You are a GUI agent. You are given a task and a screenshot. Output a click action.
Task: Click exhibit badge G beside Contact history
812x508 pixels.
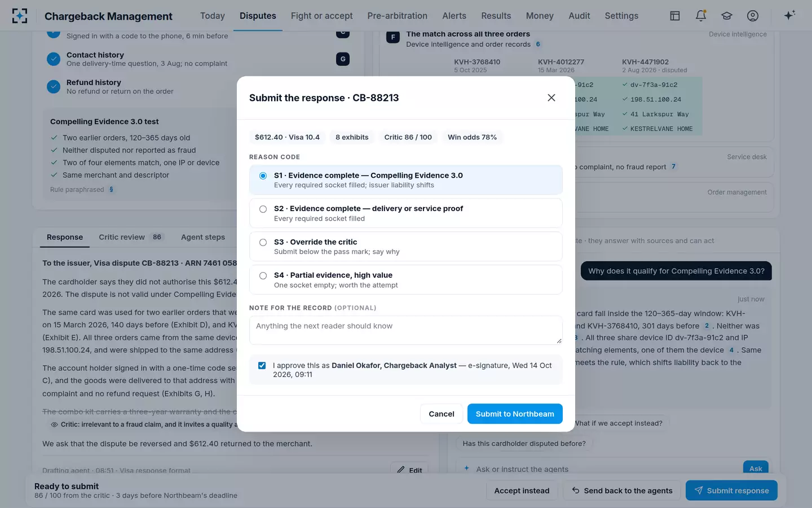(343, 59)
